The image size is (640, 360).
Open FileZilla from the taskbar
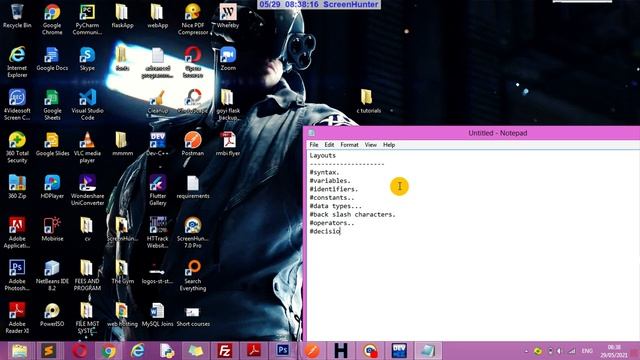[x=224, y=351]
